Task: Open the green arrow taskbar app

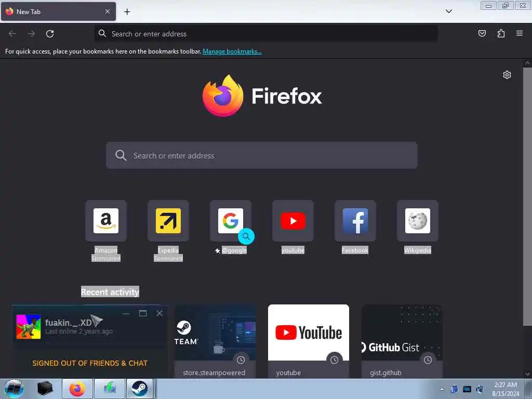Action: coord(109,389)
